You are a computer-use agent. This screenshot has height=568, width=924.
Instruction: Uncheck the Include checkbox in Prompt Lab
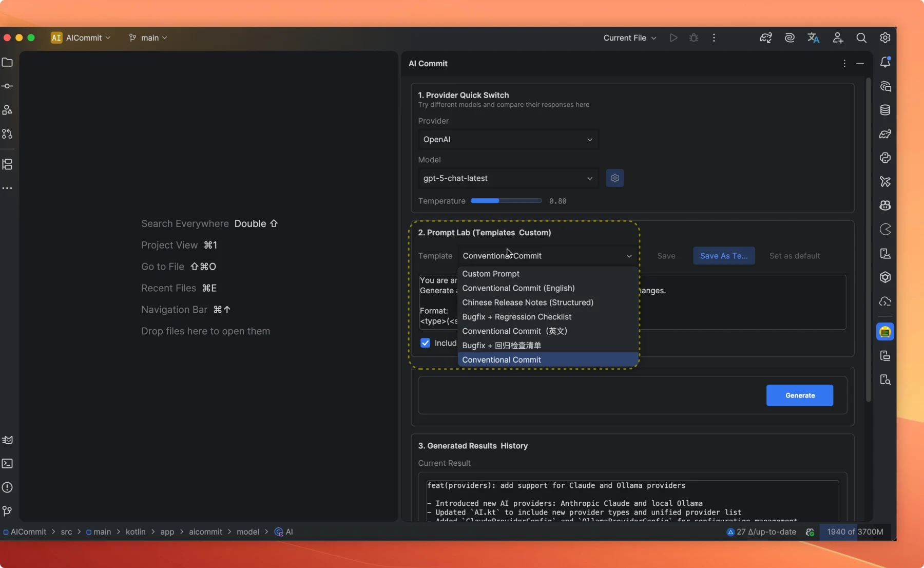click(426, 343)
